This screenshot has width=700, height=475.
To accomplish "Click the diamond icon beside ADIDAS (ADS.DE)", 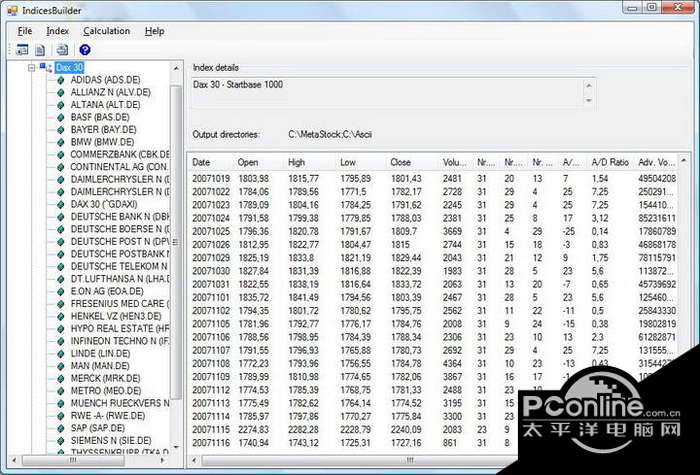I will pyautogui.click(x=61, y=80).
